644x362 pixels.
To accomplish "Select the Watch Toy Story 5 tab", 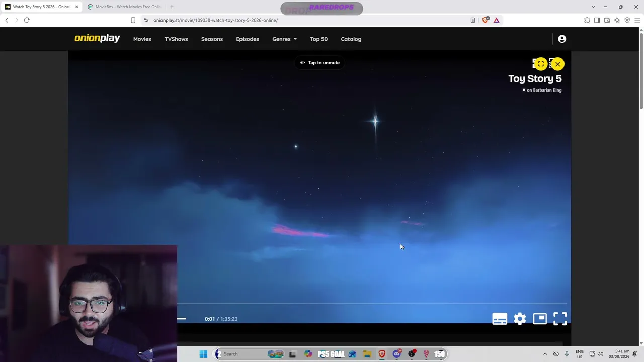I will (41, 7).
